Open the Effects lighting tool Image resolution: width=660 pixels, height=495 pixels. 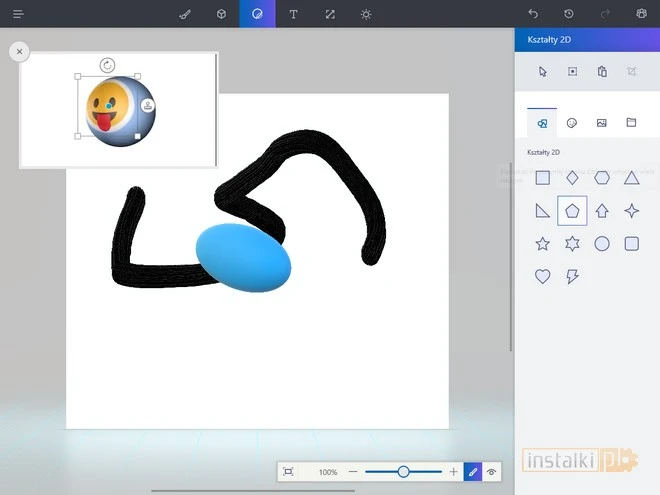[x=366, y=14]
